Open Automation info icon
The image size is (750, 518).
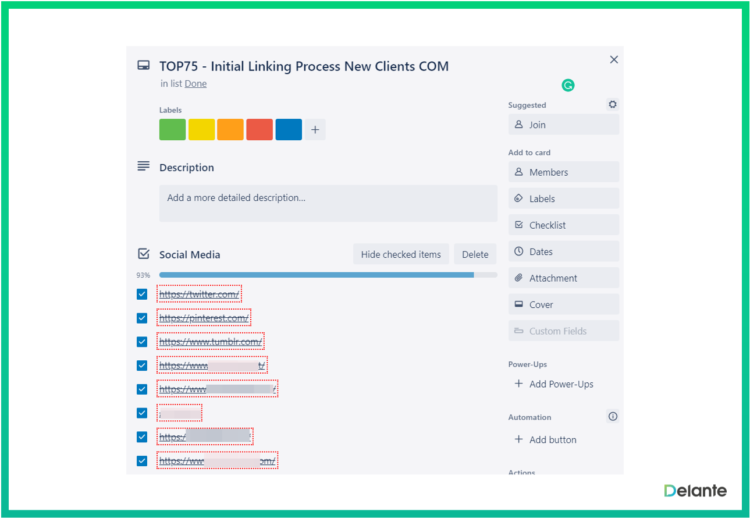pos(613,416)
